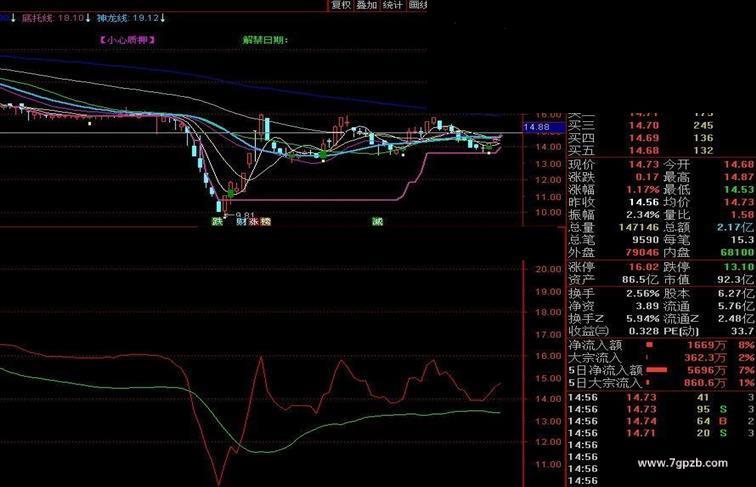This screenshot has height=487, width=756.
Task: Click the 20.00 level on lower axis
Action: tap(548, 269)
